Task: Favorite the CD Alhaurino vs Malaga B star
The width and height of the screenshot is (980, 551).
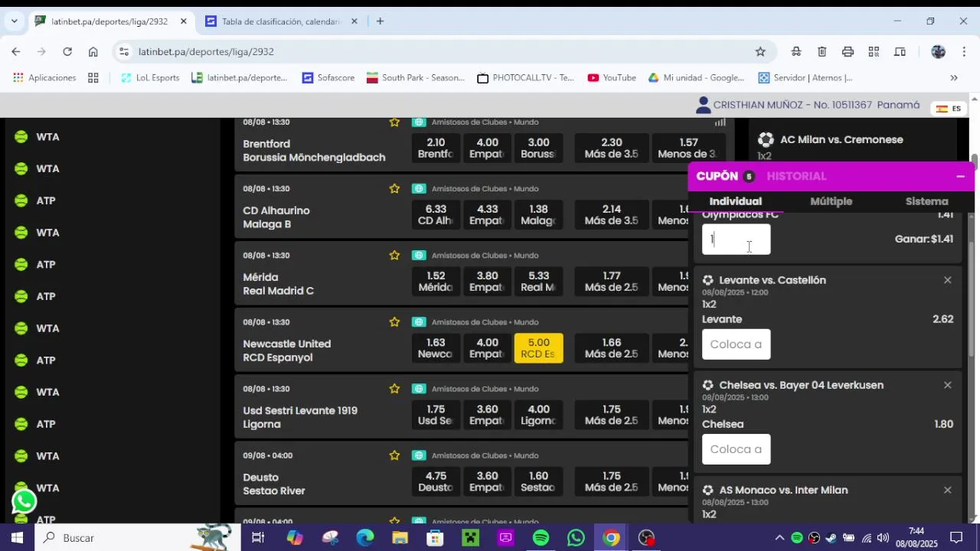Action: (394, 189)
